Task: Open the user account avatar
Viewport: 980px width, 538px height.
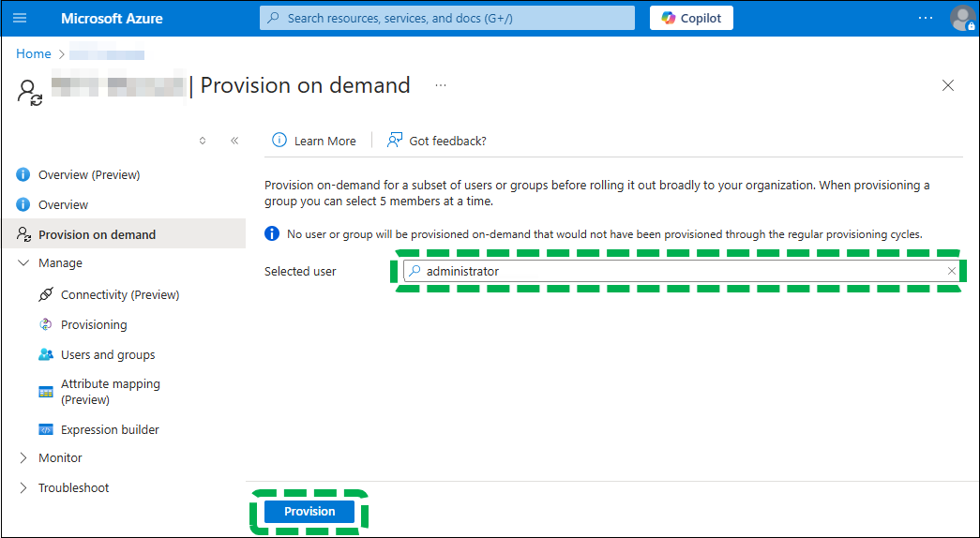Action: tap(962, 18)
